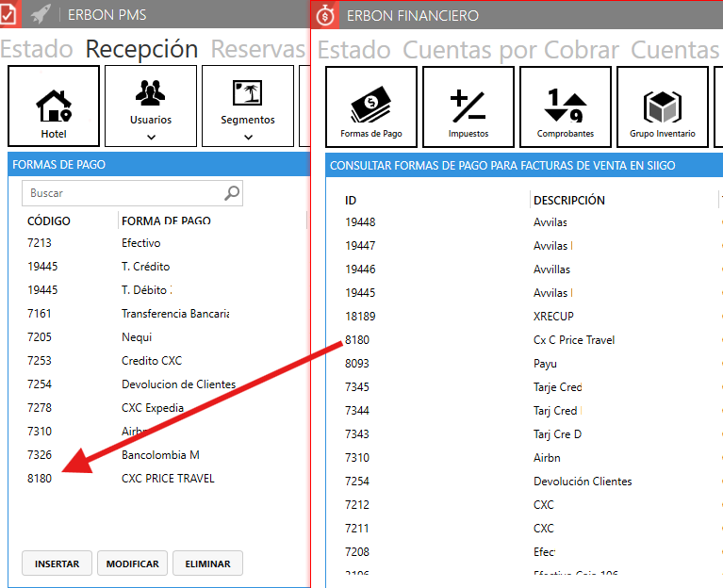Image resolution: width=723 pixels, height=588 pixels.
Task: Open the Impuestos plus-minus icon
Action: pyautogui.click(x=468, y=106)
